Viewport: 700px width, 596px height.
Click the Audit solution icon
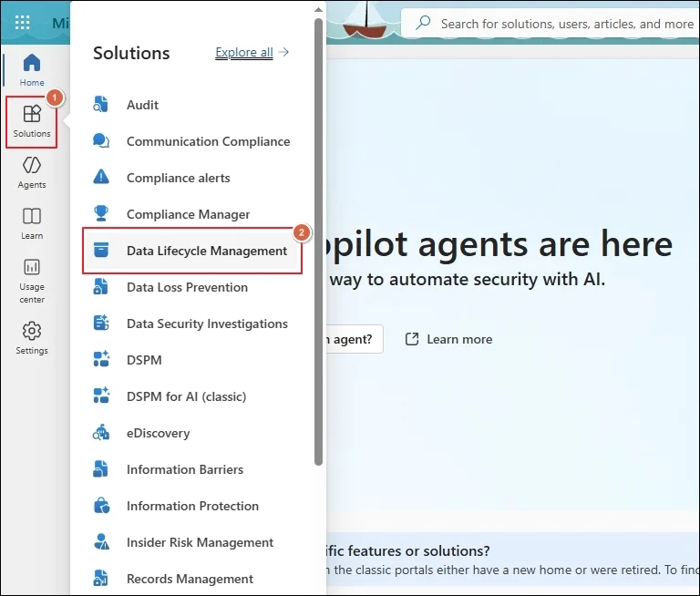tap(101, 105)
